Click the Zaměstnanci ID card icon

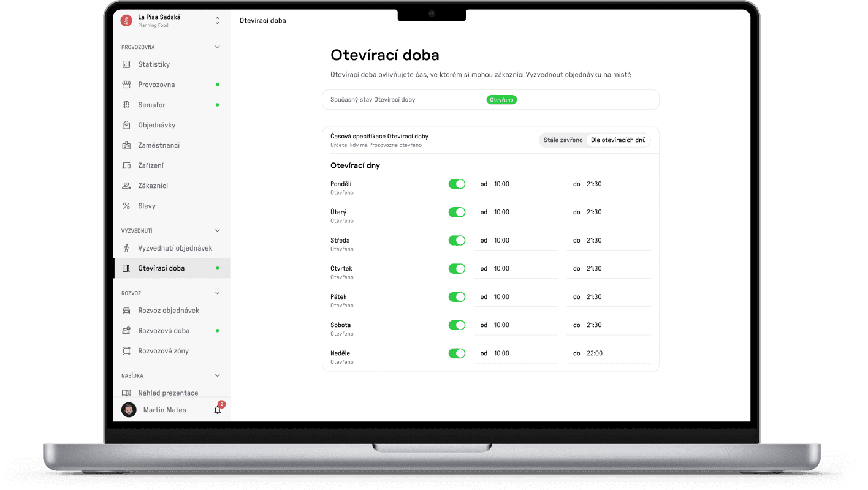tap(126, 145)
